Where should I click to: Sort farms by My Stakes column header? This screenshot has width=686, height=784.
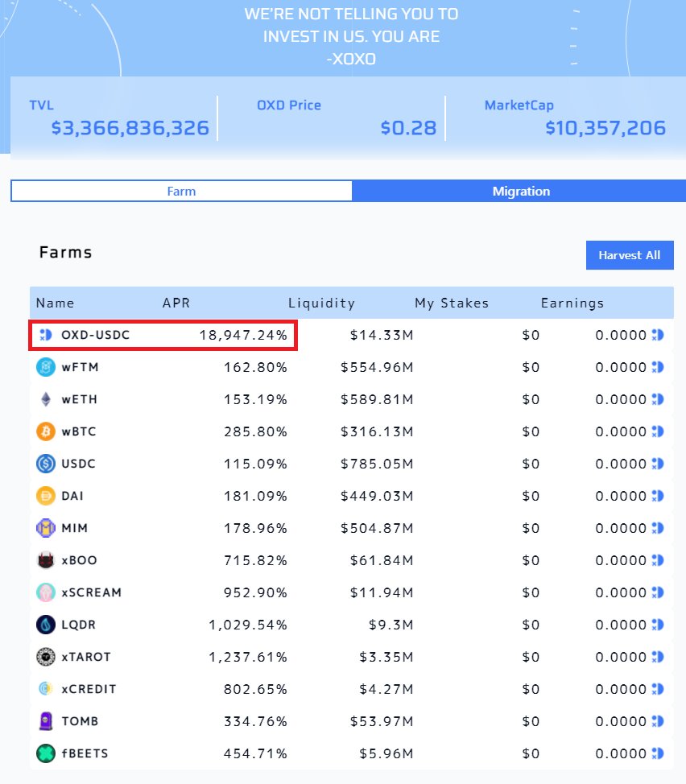452,303
